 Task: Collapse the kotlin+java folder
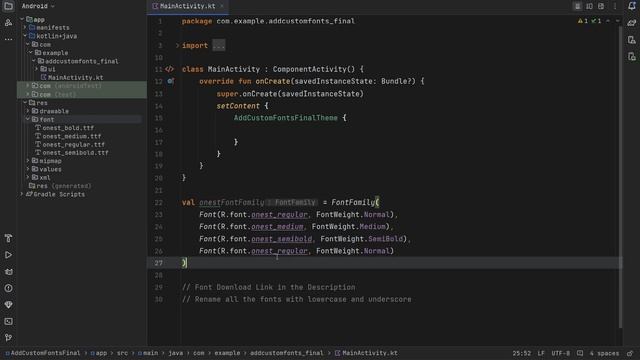click(x=25, y=36)
